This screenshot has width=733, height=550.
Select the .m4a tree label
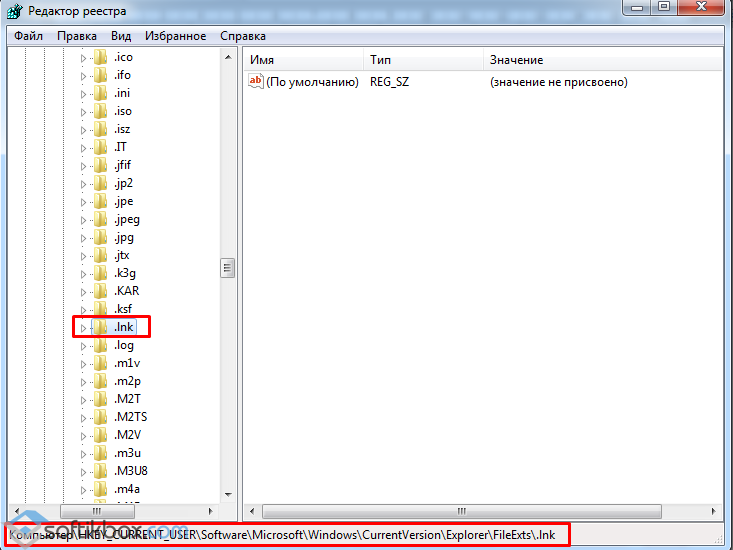click(127, 489)
